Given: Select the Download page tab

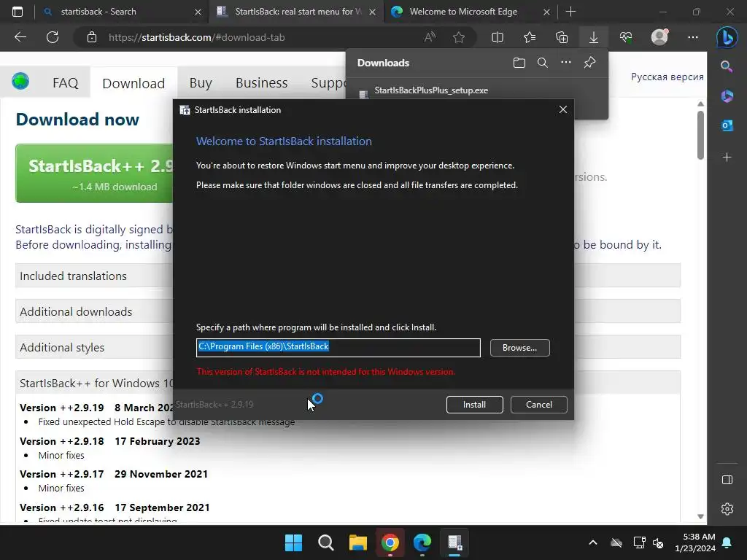Looking at the screenshot, I should click(x=133, y=83).
